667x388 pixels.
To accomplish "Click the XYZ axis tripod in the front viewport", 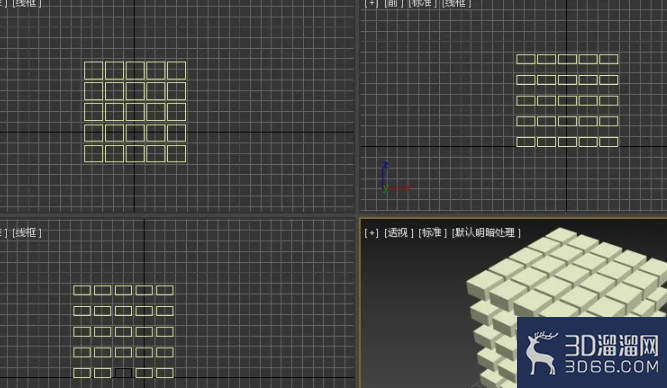I will [395, 177].
